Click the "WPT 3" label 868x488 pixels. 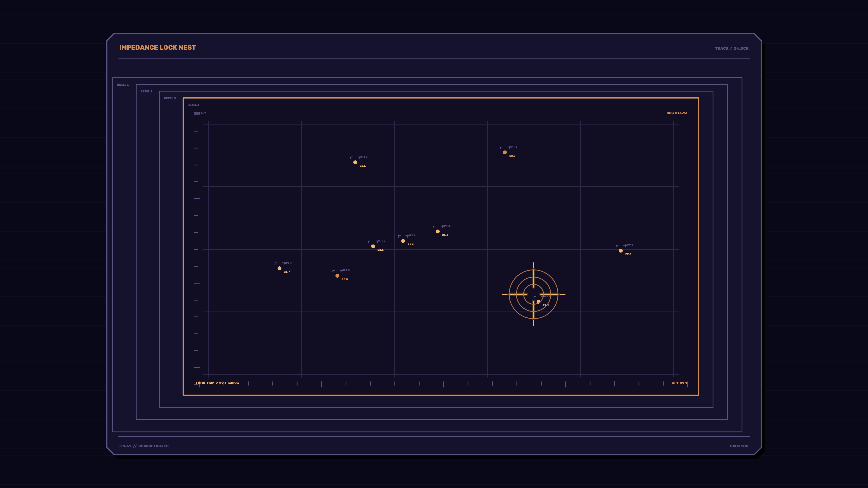(x=411, y=236)
